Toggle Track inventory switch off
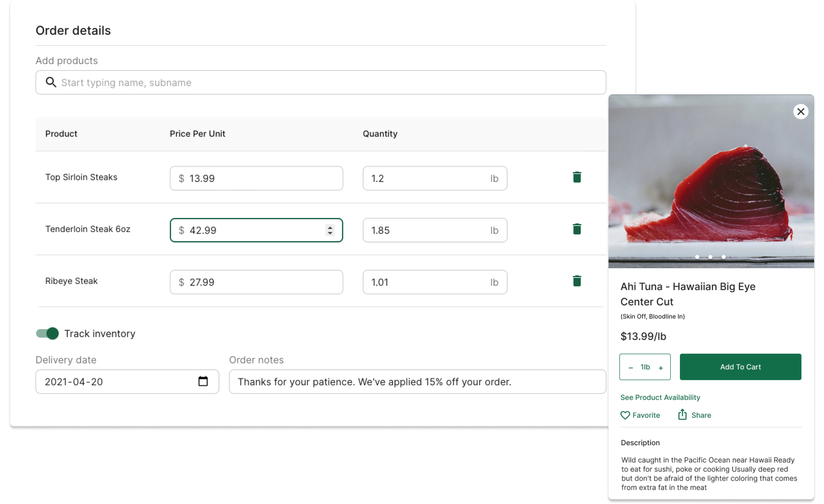This screenshot has width=824, height=504. pyautogui.click(x=47, y=333)
